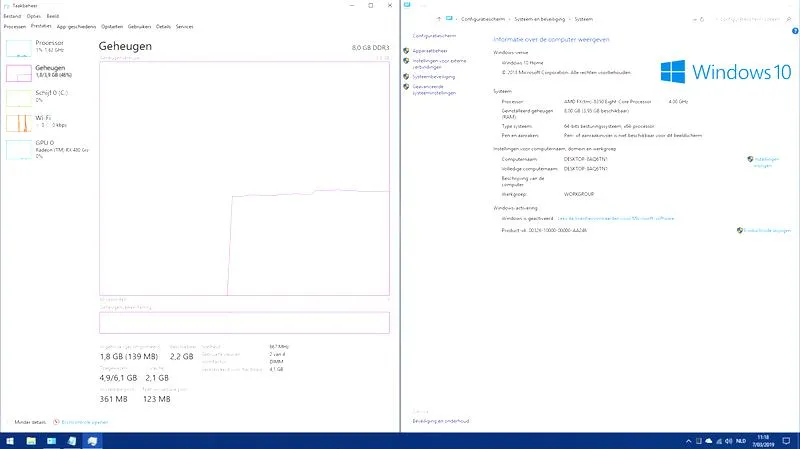This screenshot has width=800, height=449.
Task: Select the Wi-Fi performance item
Action: 47,121
